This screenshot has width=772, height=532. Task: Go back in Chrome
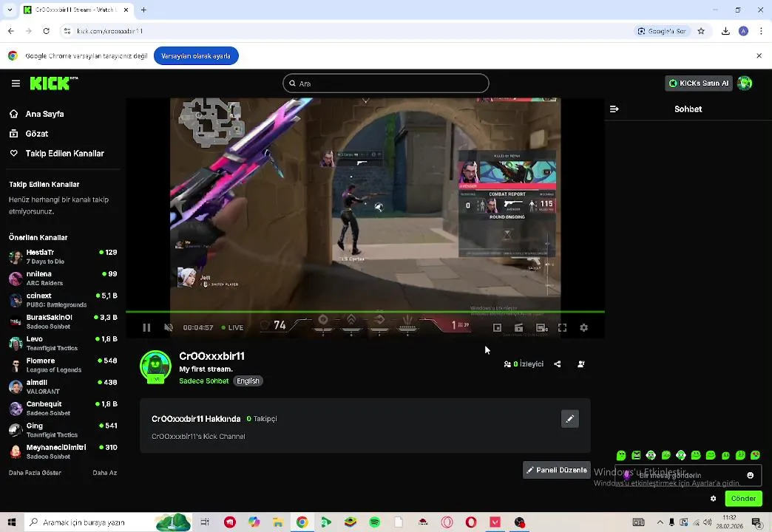click(11, 31)
